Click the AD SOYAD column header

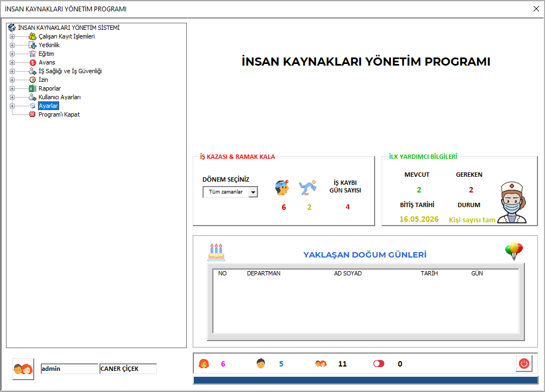(x=347, y=273)
